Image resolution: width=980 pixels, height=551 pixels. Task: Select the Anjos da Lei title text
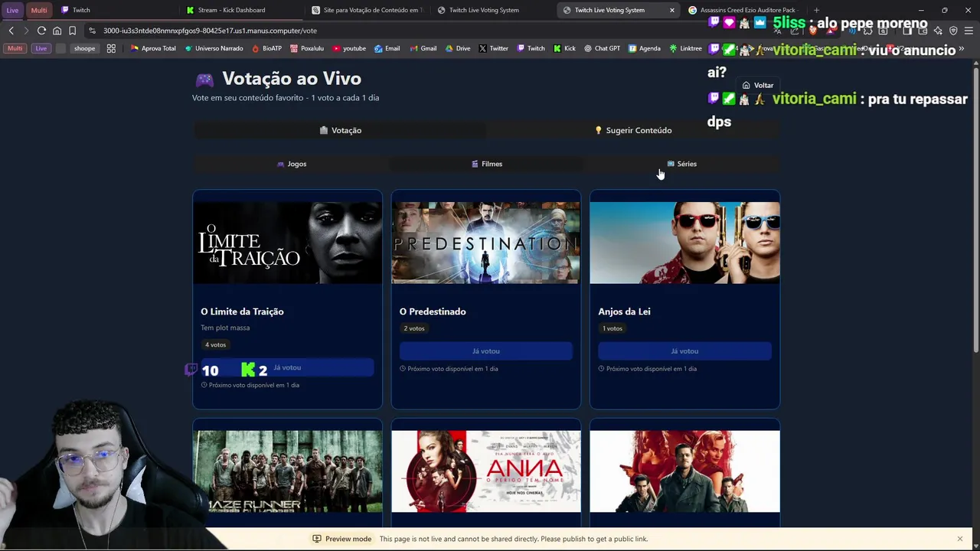pyautogui.click(x=624, y=311)
